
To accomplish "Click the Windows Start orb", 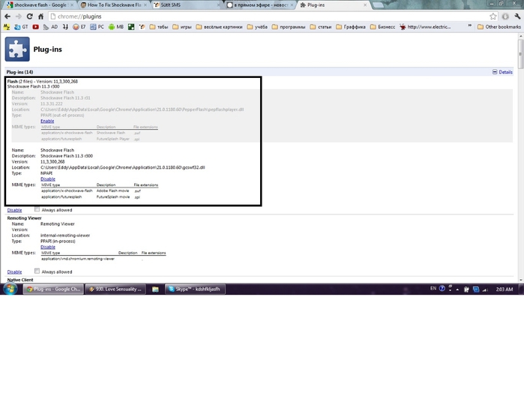I will click(10, 289).
